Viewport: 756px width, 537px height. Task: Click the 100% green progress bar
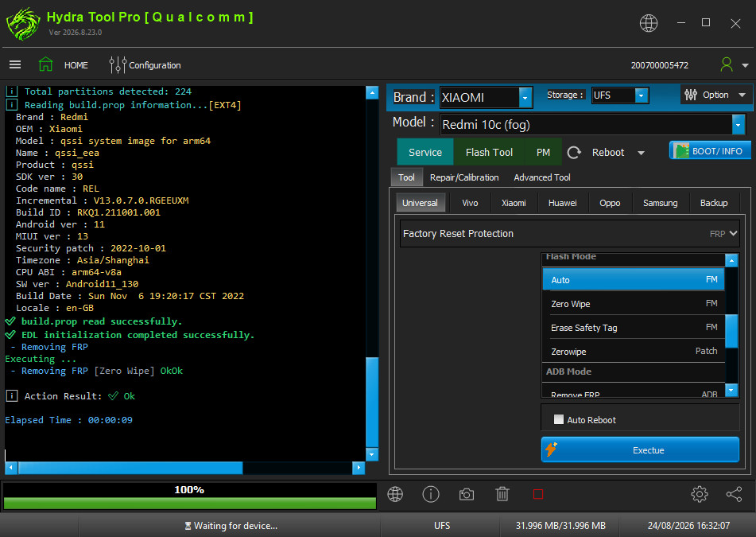tap(189, 504)
